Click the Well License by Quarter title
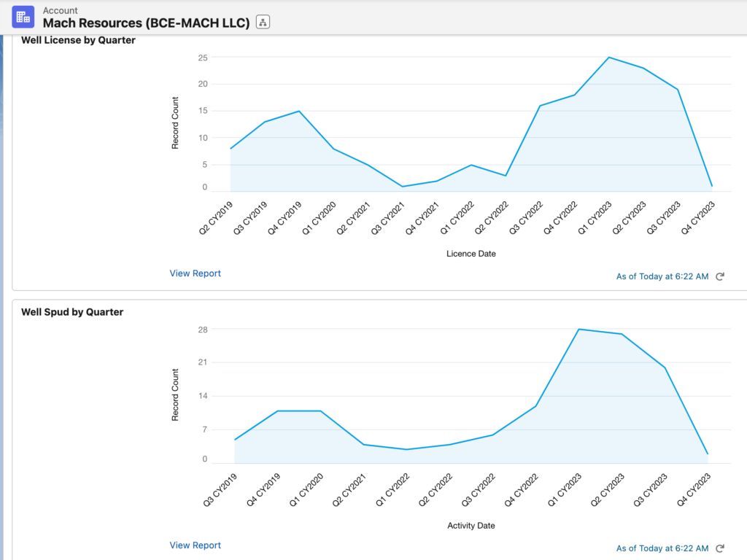This screenshot has width=747, height=560. [78, 40]
